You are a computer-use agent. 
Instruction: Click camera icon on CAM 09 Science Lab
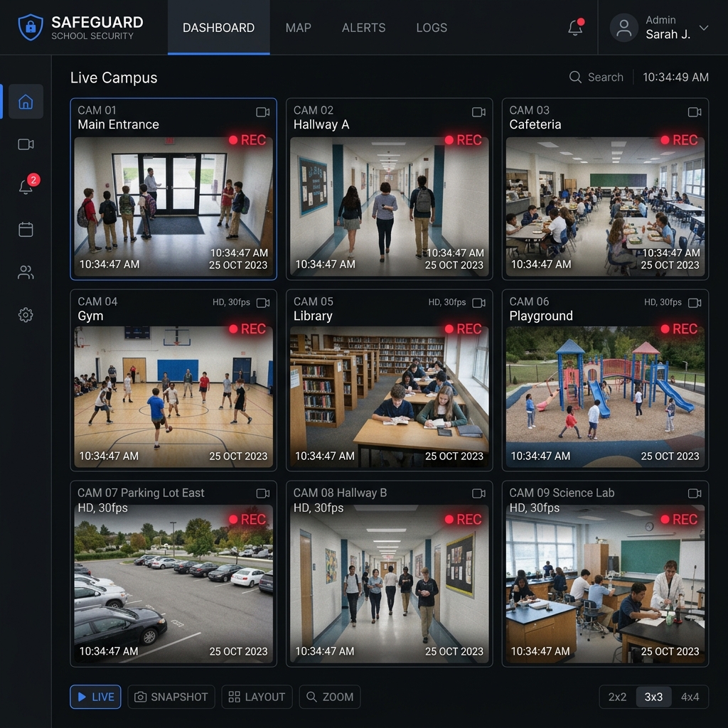695,493
